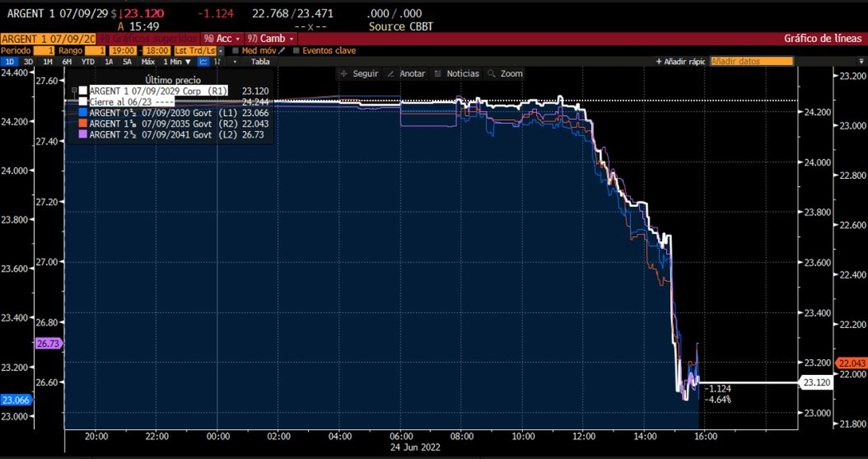Open the Noticias news overlay
This screenshot has height=459, width=868.
point(456,74)
